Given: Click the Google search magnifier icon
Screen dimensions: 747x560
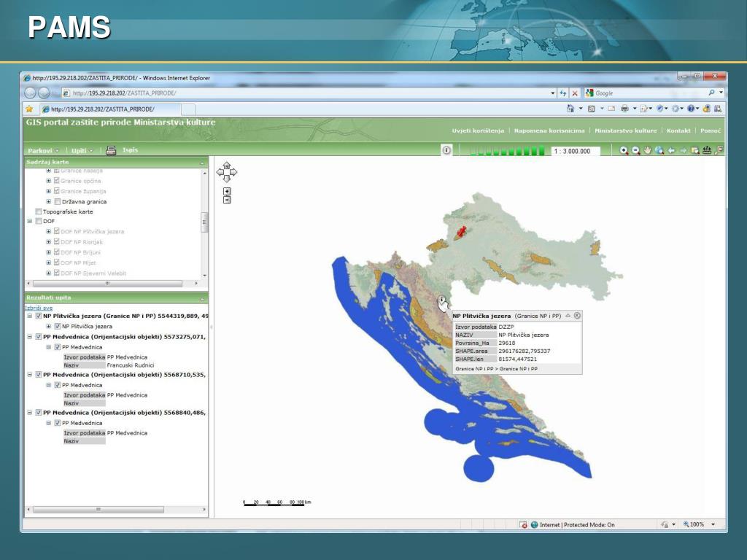Looking at the screenshot, I should pos(712,93).
